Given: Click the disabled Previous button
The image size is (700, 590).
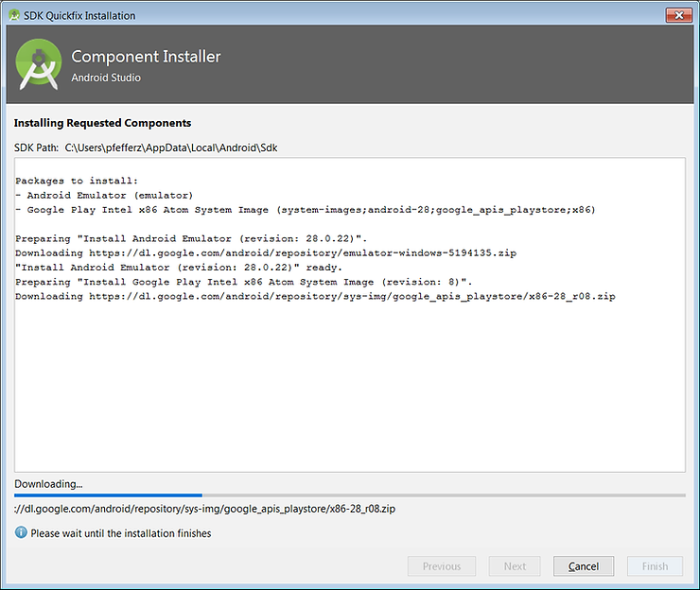Looking at the screenshot, I should click(442, 566).
